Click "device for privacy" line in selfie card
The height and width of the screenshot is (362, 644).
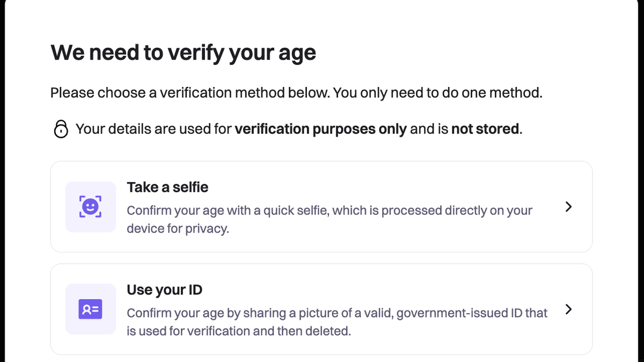pyautogui.click(x=178, y=228)
